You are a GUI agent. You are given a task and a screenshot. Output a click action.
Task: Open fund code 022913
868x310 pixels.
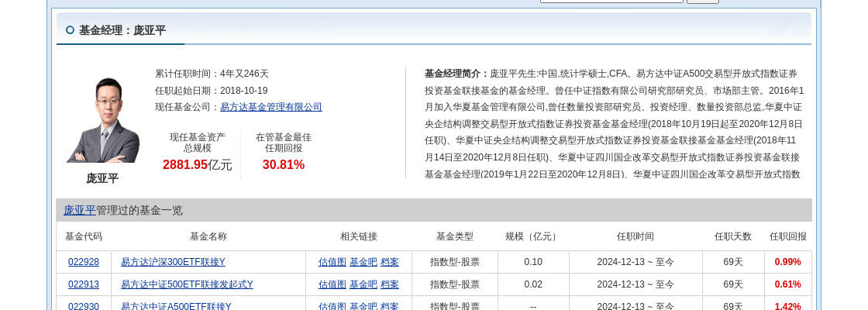coord(84,284)
